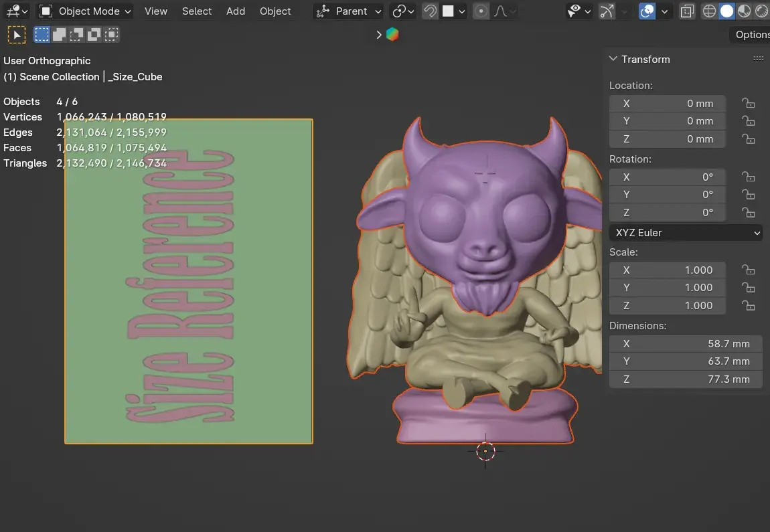Click the Extend existing selection mode icon
Screen dimensions: 770x532
[x=60, y=34]
